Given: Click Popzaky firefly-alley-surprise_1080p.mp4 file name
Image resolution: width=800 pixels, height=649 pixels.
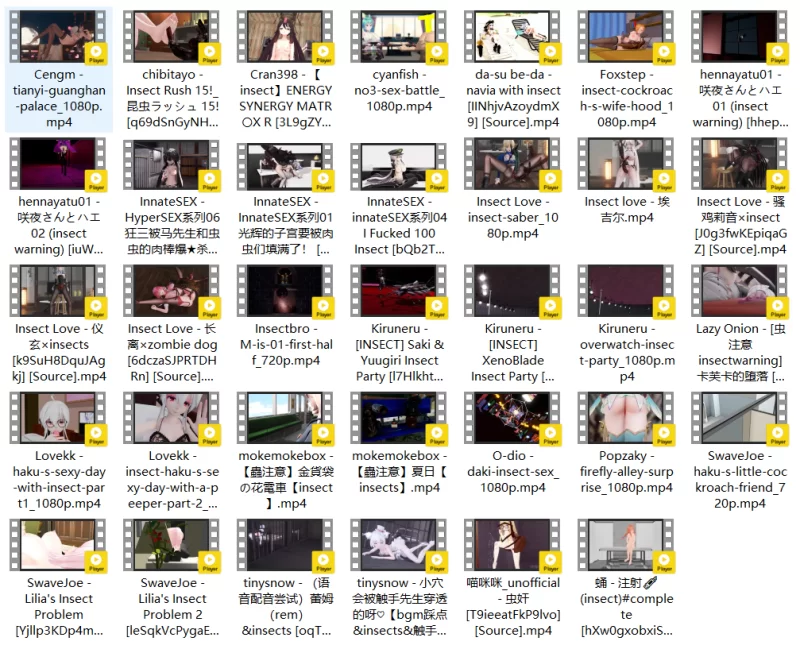Looking at the screenshot, I should pos(626,471).
